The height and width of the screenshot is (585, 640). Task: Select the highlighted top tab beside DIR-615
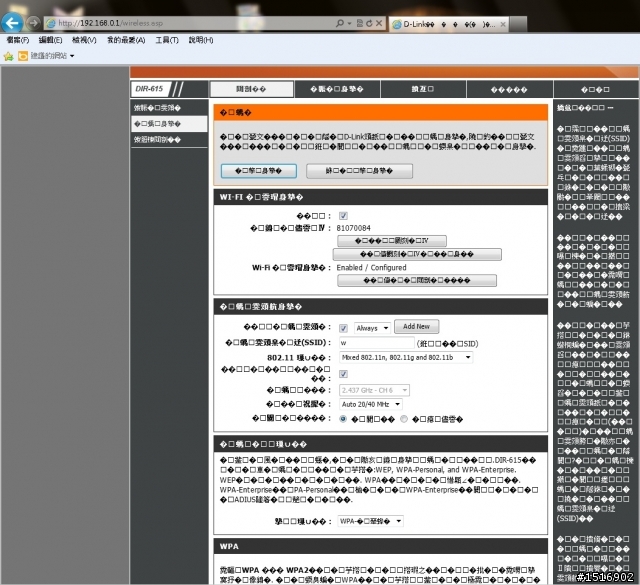251,89
